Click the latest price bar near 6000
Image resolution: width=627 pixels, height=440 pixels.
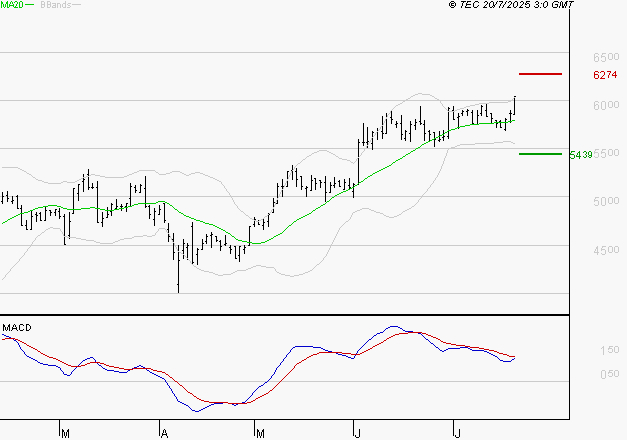pos(515,105)
